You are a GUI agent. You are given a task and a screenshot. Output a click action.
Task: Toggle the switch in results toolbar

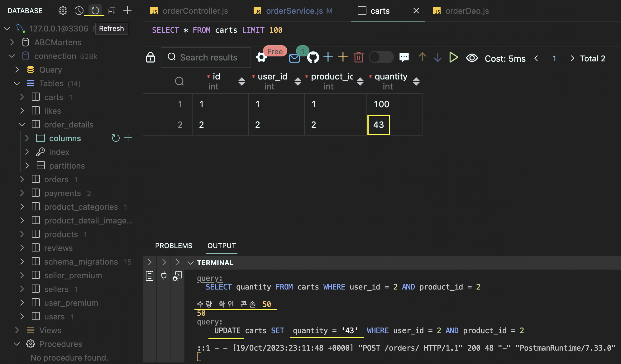point(381,57)
